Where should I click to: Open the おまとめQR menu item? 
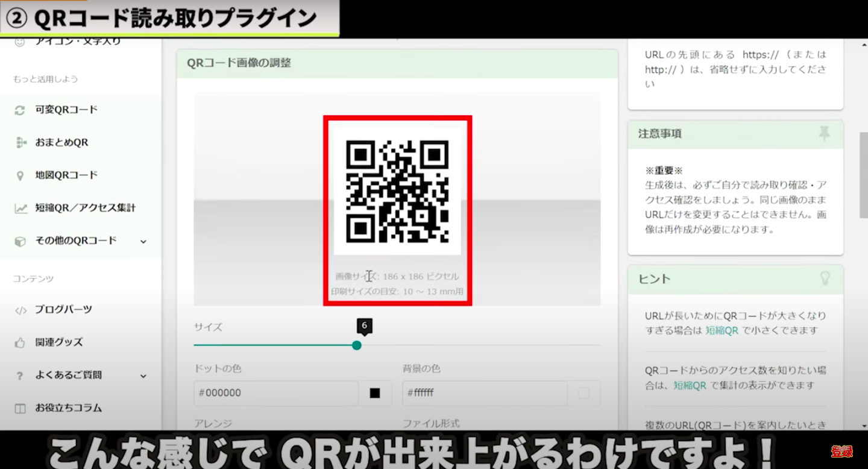[x=61, y=143]
